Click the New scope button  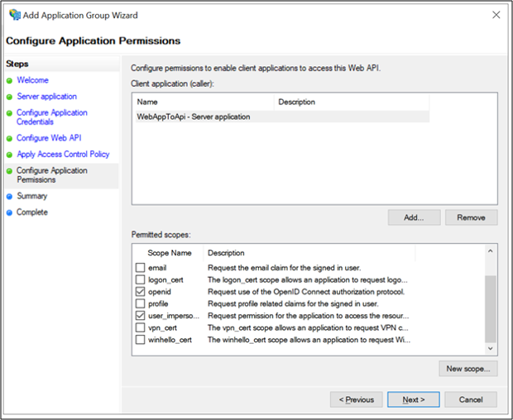click(x=468, y=369)
